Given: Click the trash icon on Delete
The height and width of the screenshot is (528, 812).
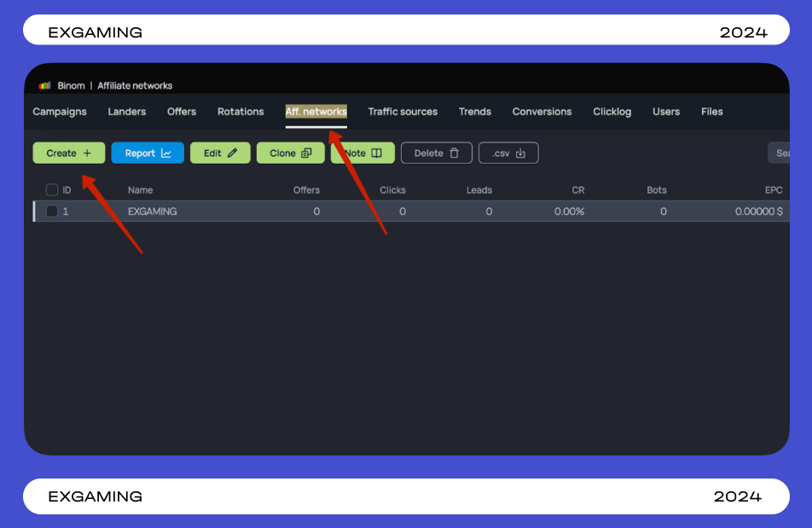Looking at the screenshot, I should (x=454, y=154).
